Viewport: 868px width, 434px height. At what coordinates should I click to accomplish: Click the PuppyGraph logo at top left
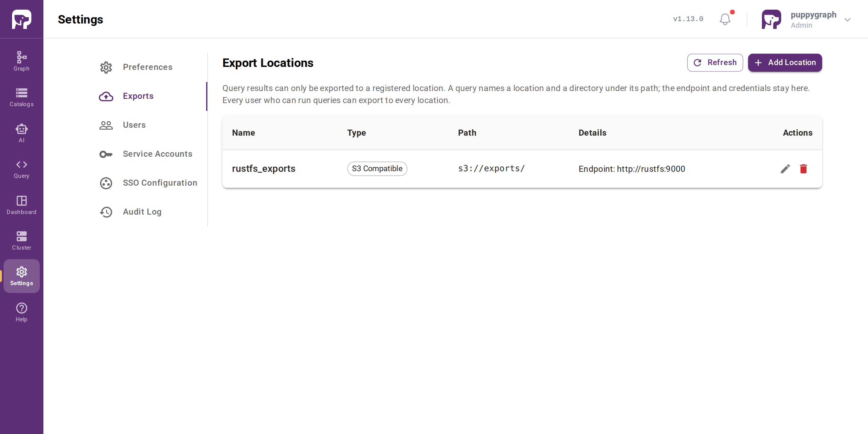pyautogui.click(x=22, y=19)
